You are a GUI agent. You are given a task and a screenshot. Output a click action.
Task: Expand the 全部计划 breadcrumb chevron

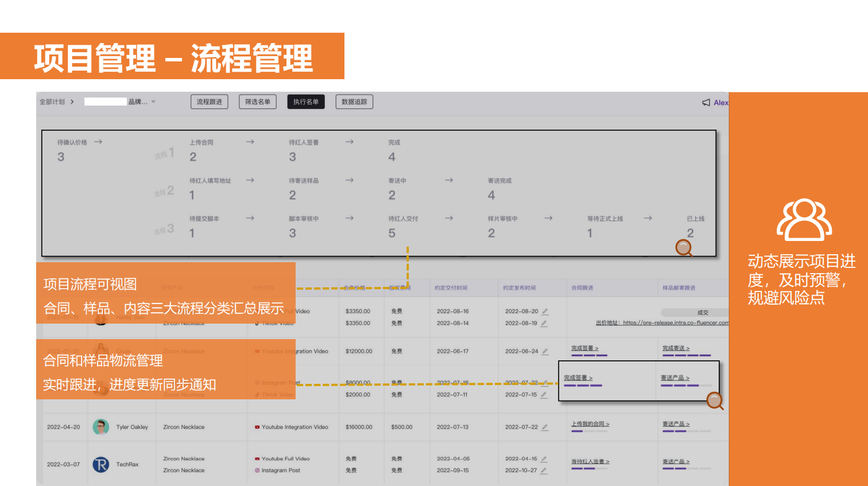click(x=72, y=102)
